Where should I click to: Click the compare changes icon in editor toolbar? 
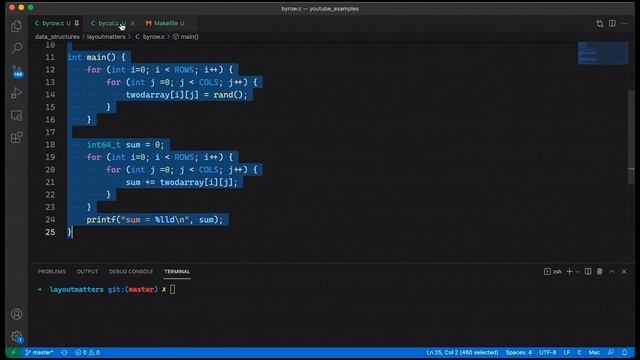[600, 23]
